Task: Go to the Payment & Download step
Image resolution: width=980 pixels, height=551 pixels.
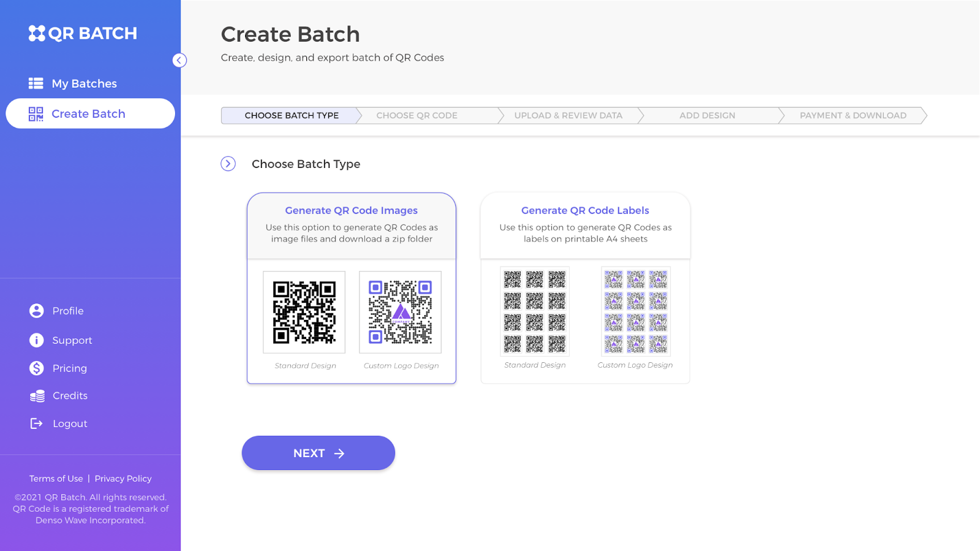Action: [x=853, y=115]
